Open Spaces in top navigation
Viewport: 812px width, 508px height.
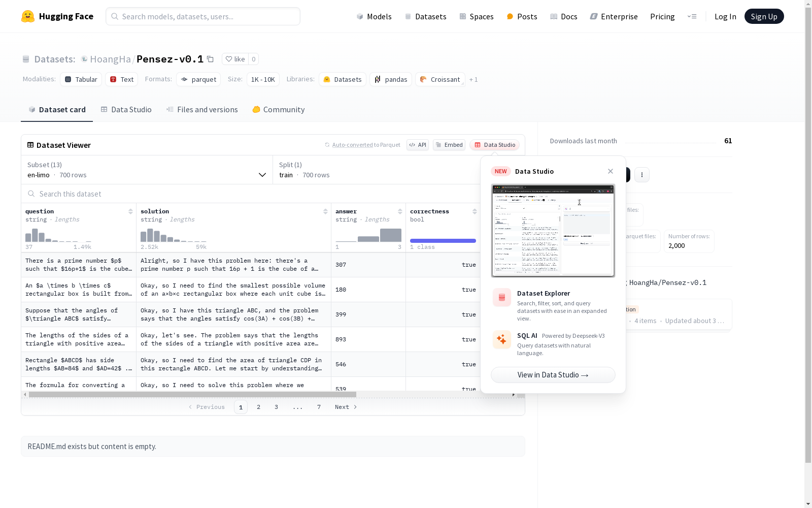476,16
